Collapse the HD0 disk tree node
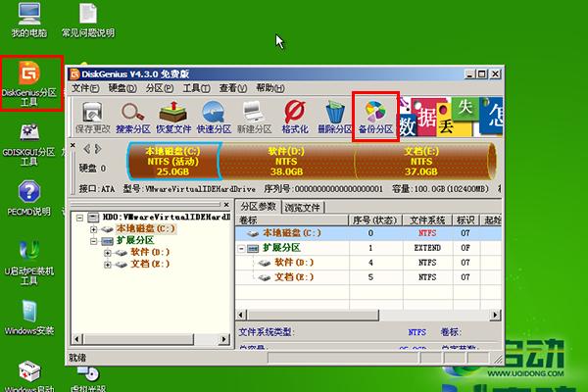The image size is (588, 392). 79,218
